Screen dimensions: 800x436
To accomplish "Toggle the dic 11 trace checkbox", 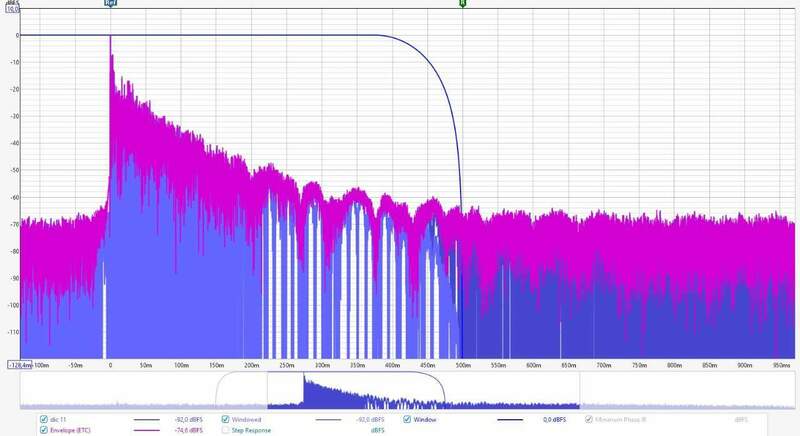I will pyautogui.click(x=42, y=419).
